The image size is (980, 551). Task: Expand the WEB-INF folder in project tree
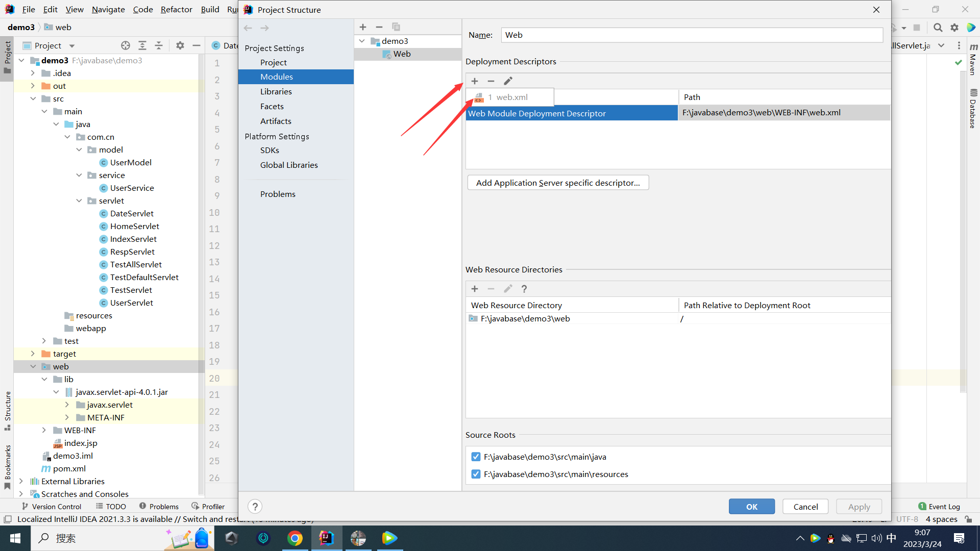tap(44, 430)
